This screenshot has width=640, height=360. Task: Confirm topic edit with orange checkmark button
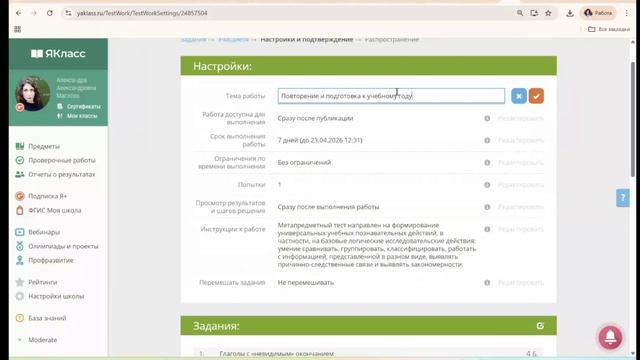point(536,96)
